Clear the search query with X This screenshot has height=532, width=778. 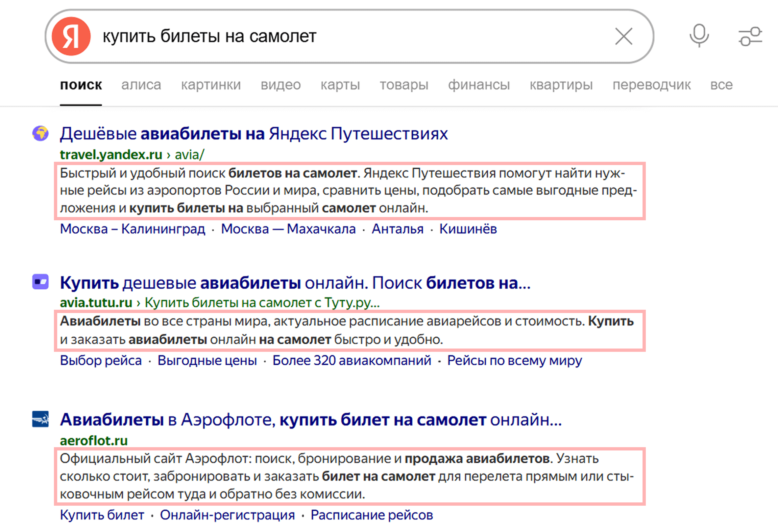pyautogui.click(x=623, y=36)
